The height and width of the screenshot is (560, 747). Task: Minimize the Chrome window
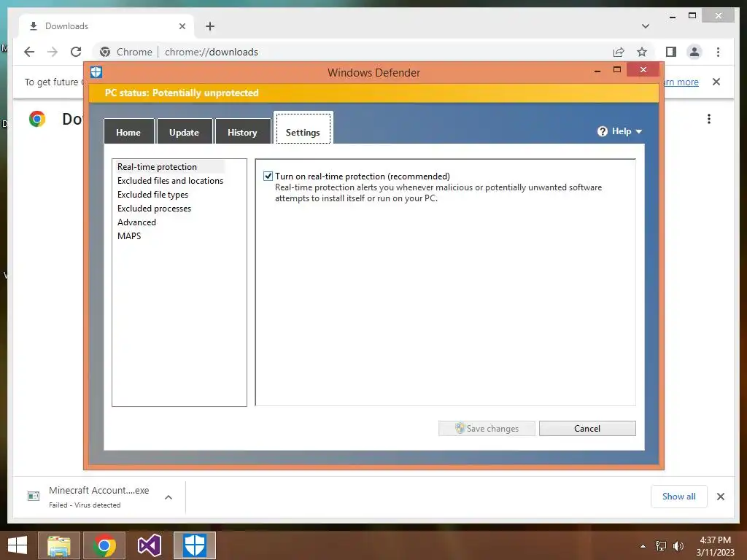click(x=672, y=17)
